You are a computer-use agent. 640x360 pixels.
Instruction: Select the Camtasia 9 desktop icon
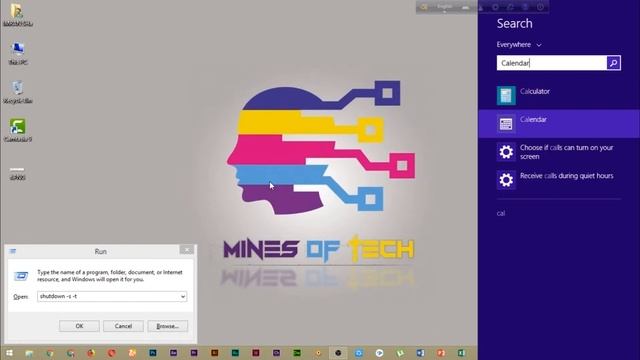point(18,131)
